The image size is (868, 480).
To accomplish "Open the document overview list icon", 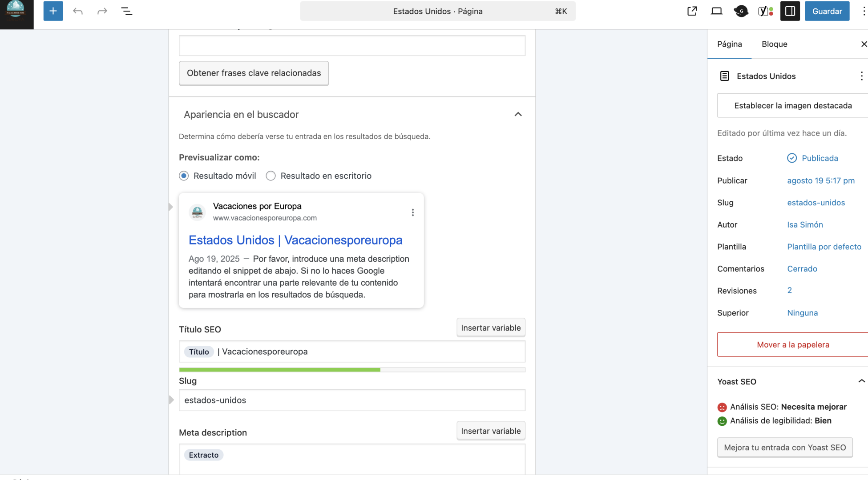I will pyautogui.click(x=127, y=11).
